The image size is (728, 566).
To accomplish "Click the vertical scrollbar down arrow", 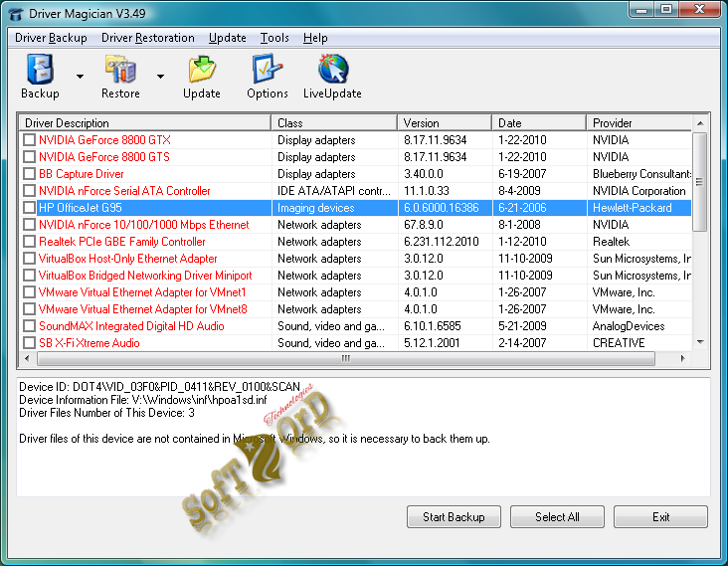I will click(x=700, y=342).
